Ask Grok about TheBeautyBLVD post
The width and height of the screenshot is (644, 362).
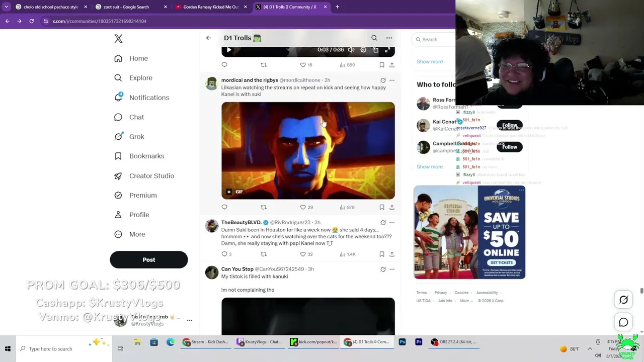(383, 222)
